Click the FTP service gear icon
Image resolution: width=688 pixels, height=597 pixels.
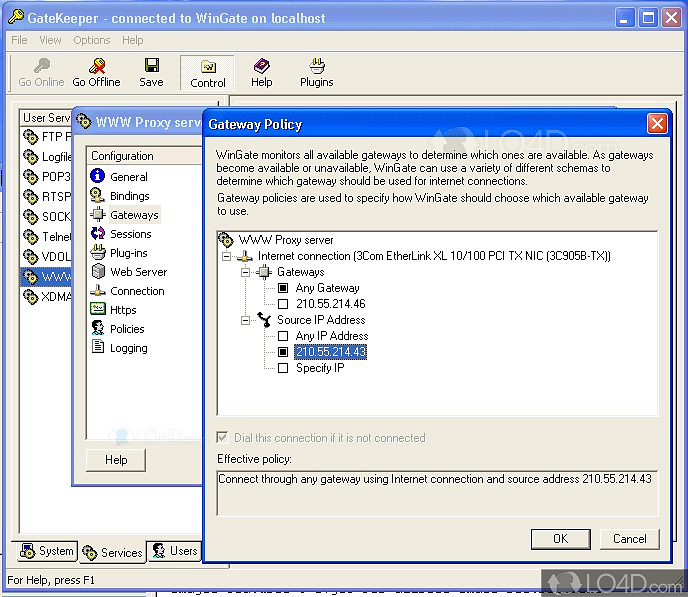click(31, 137)
